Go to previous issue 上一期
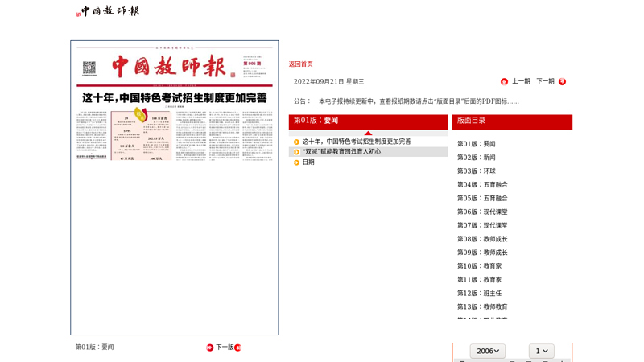Image resolution: width=644 pixels, height=362 pixels. pos(521,81)
